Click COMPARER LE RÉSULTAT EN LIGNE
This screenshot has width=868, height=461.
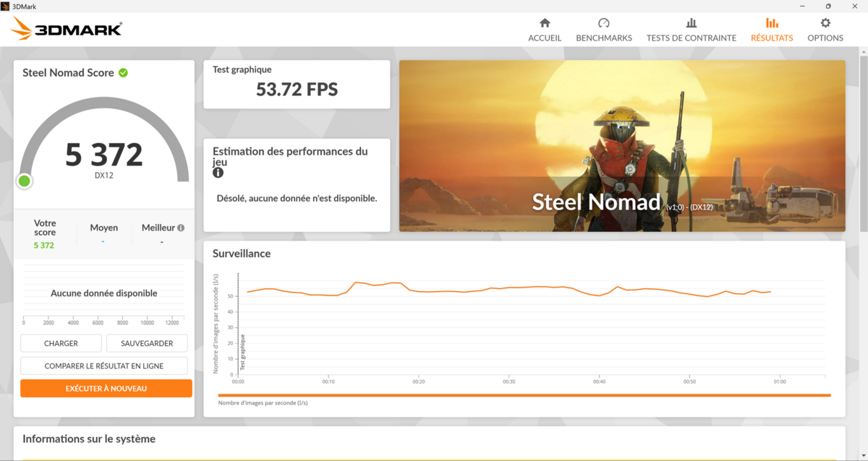point(104,366)
